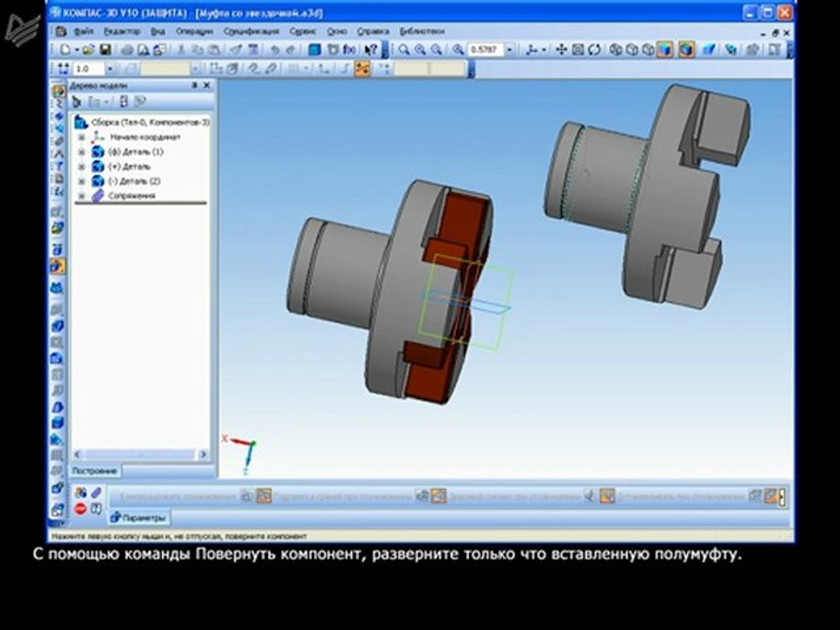Expand the Сопряжения tree node
The image size is (840, 630).
coord(82,196)
